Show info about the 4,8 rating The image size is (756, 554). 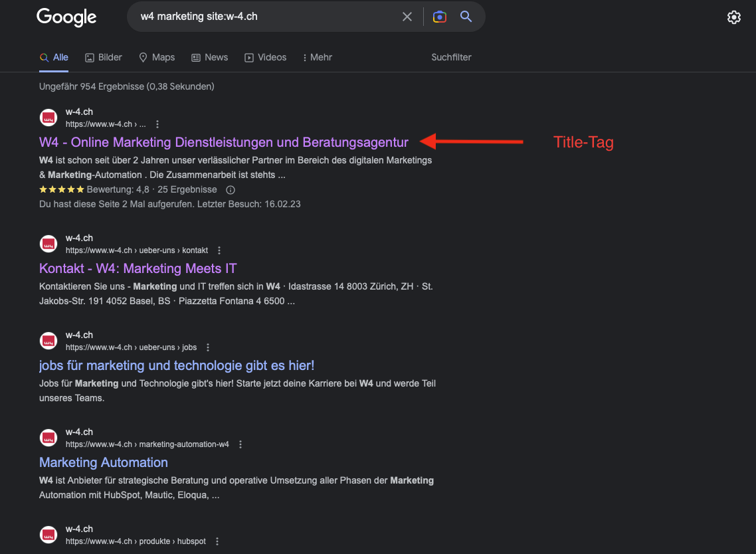pyautogui.click(x=231, y=190)
